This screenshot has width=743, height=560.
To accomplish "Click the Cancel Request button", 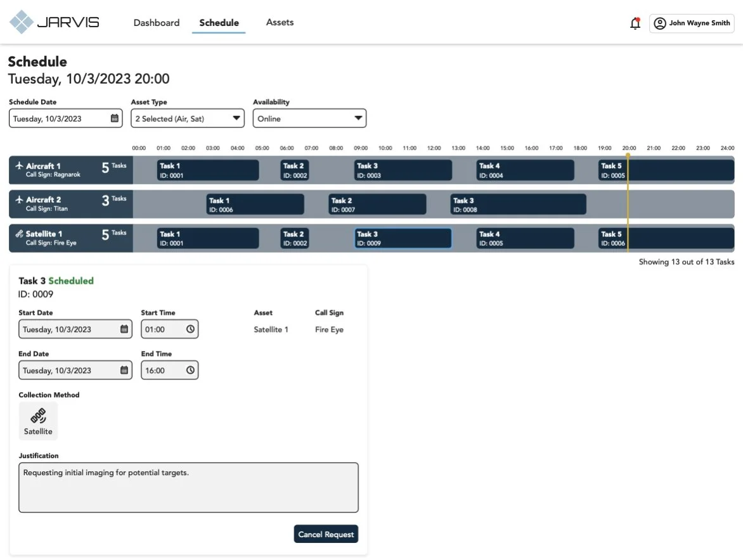I will 326,534.
